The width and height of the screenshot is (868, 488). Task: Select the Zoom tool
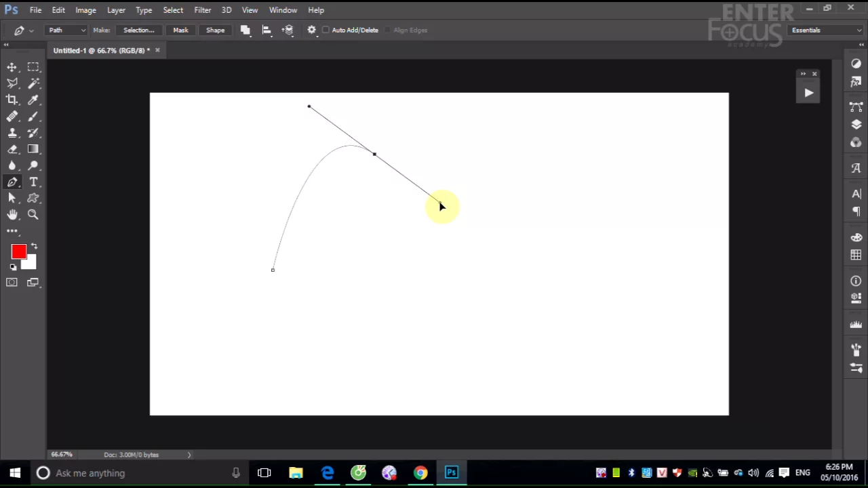pyautogui.click(x=33, y=214)
